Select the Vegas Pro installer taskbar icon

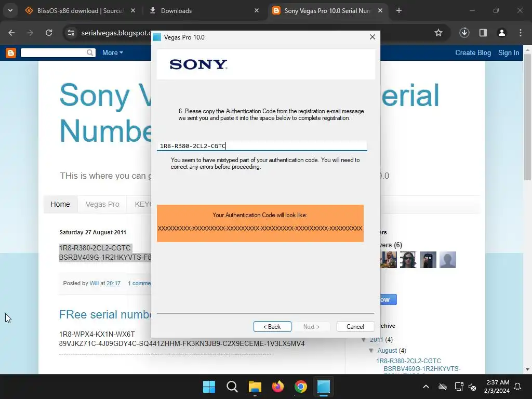pos(324,387)
